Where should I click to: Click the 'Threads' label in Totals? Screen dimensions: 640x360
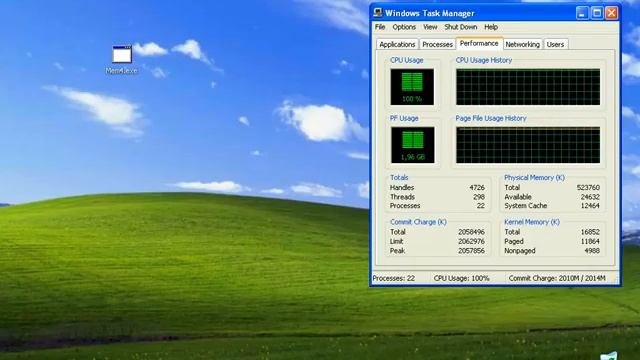[x=402, y=197]
